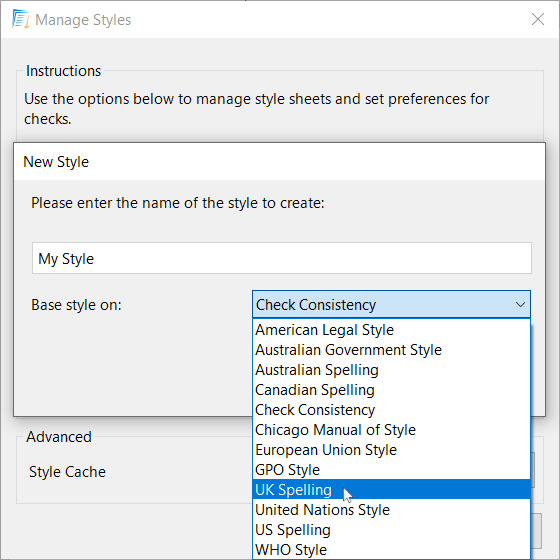Collapse the Base style on dropdown arrow
560x560 pixels.
(520, 305)
